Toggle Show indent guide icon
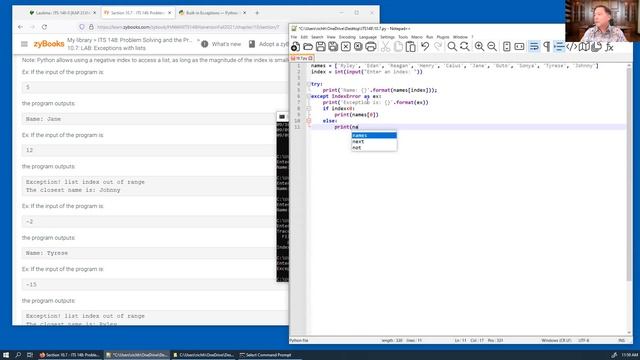This screenshot has height=360, width=640. coord(559,47)
